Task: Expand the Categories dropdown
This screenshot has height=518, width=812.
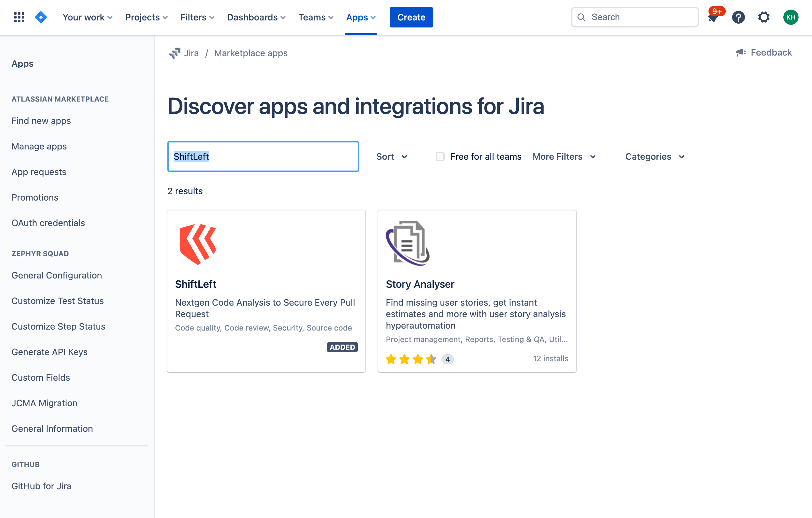Action: [x=655, y=156]
